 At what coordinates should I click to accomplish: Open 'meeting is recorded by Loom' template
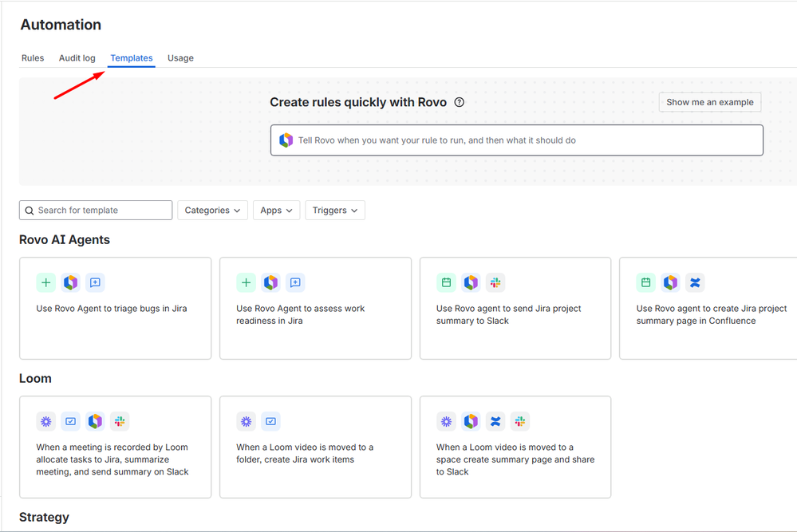(x=116, y=447)
